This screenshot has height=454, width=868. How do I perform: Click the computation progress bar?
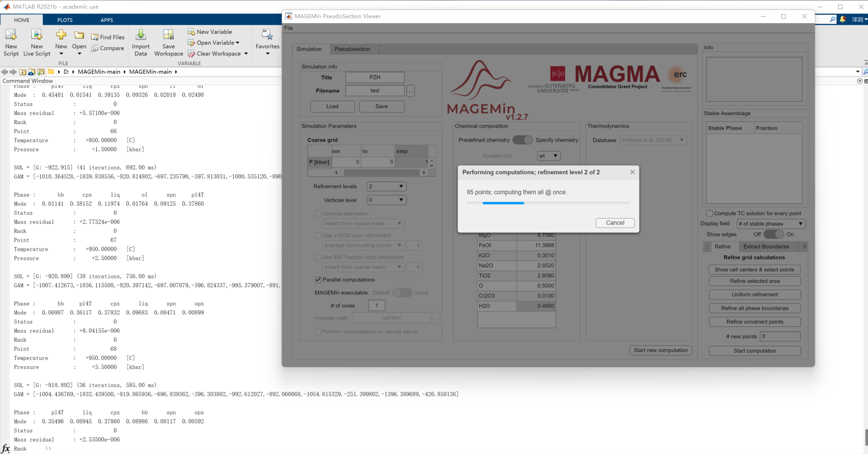[x=548, y=203]
